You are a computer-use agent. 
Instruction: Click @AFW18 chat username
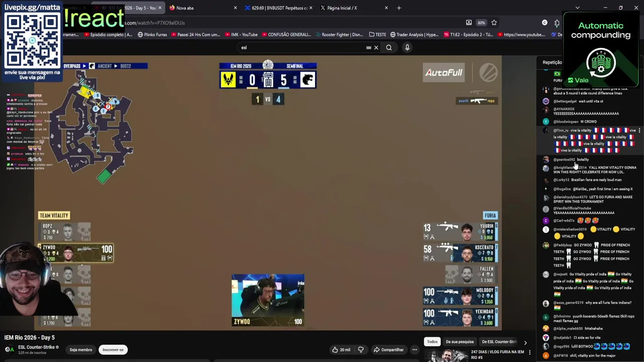[x=560, y=356]
